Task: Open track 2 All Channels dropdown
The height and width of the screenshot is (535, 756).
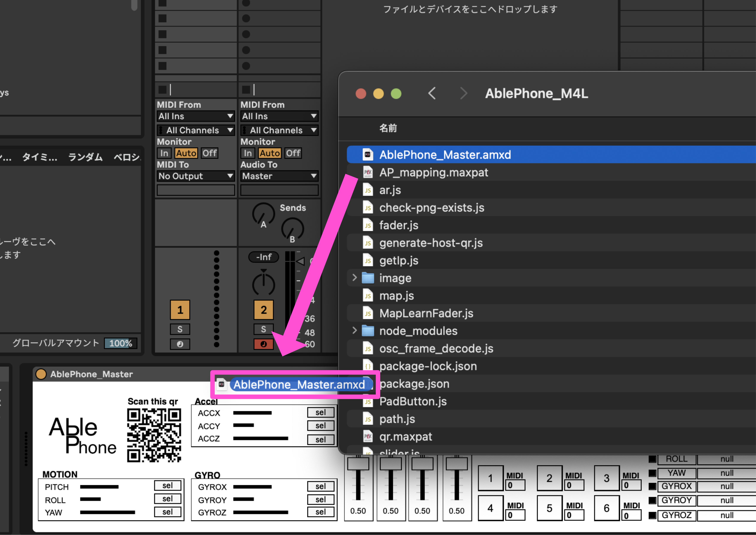Action: [280, 130]
